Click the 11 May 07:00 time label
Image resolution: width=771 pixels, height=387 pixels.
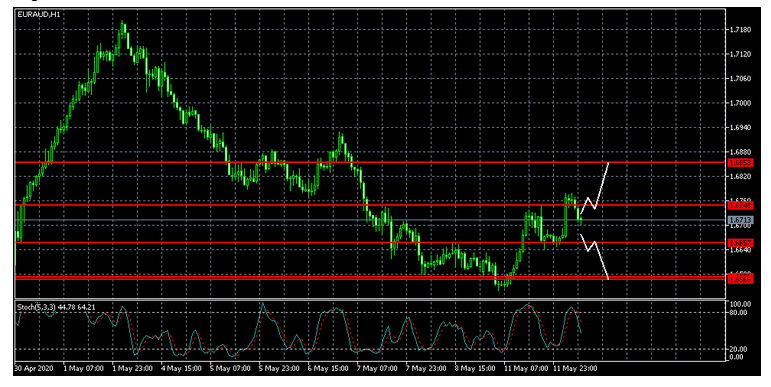[x=526, y=368]
